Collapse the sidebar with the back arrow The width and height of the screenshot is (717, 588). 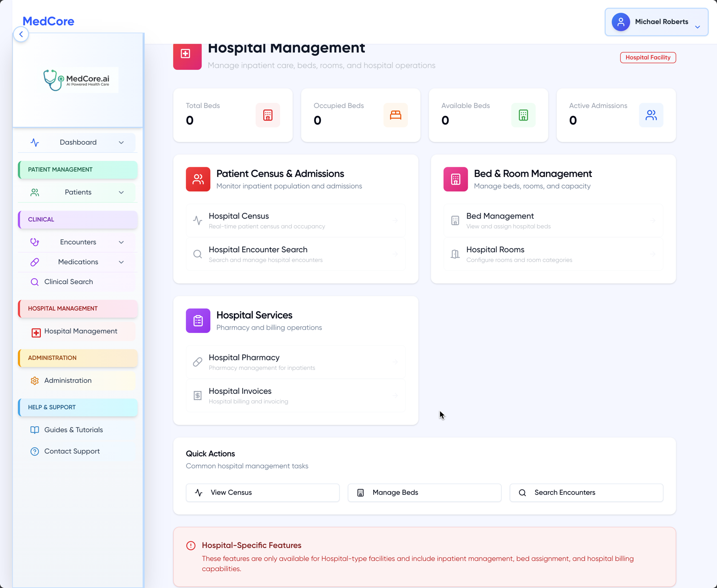pyautogui.click(x=21, y=34)
